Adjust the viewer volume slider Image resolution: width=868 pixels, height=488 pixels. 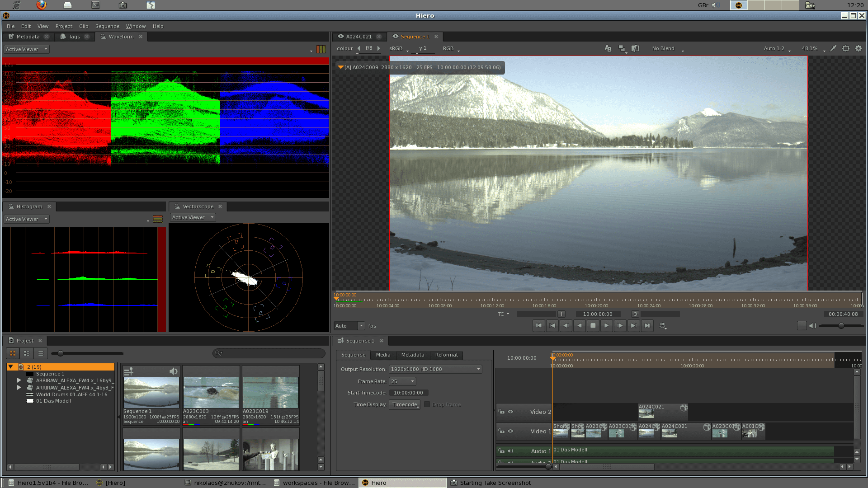841,326
